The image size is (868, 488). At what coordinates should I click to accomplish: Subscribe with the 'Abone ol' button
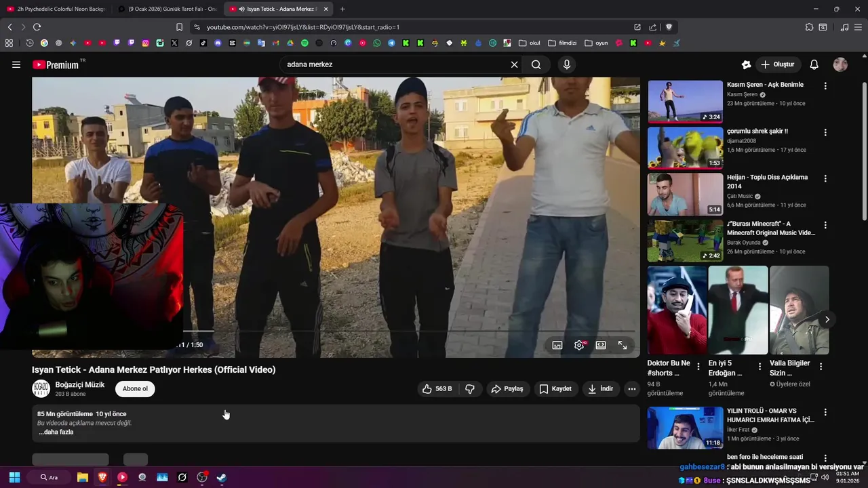[135, 389]
